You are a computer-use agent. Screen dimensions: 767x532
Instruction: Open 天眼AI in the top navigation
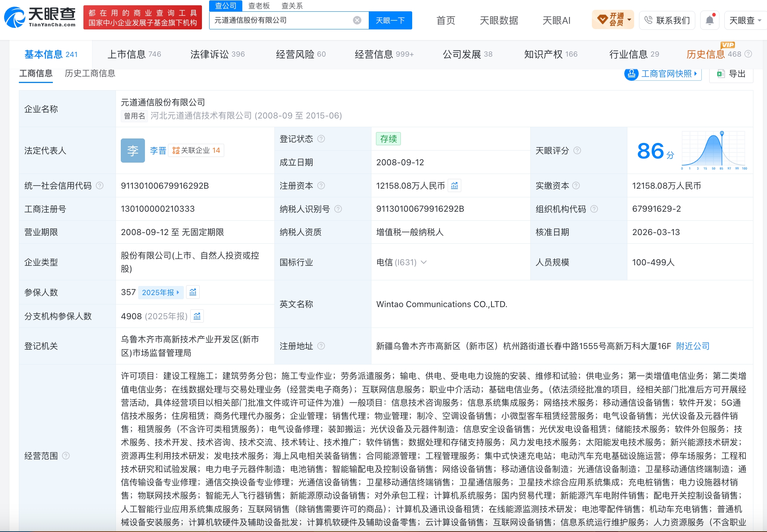[556, 20]
